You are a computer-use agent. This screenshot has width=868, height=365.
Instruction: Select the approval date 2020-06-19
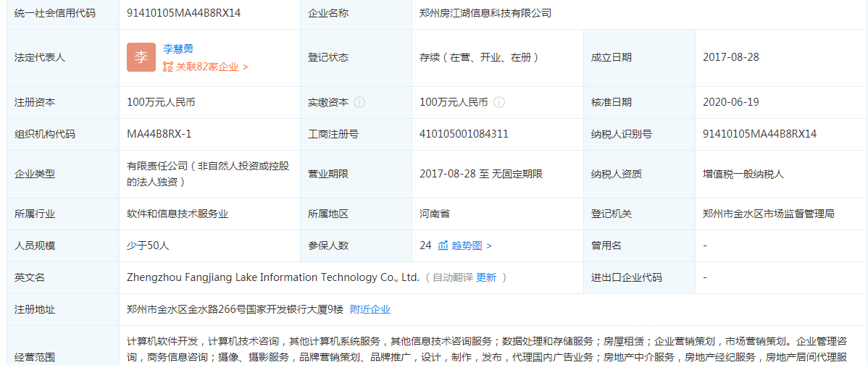(x=730, y=102)
